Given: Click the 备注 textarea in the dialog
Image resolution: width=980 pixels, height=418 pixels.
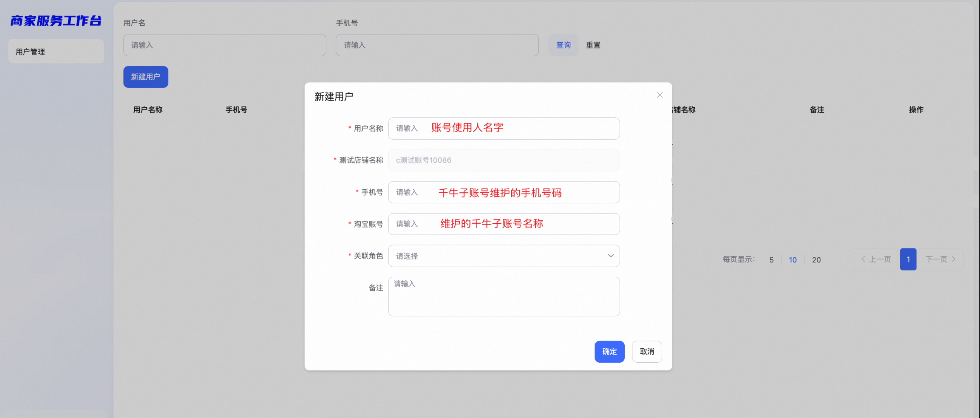Looking at the screenshot, I should click(x=504, y=296).
